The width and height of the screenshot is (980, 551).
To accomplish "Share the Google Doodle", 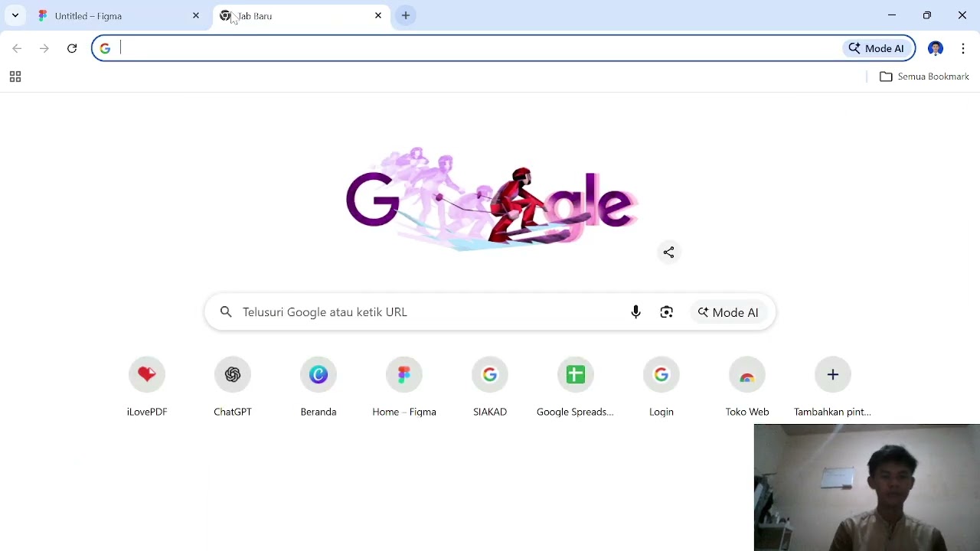I will tap(668, 253).
